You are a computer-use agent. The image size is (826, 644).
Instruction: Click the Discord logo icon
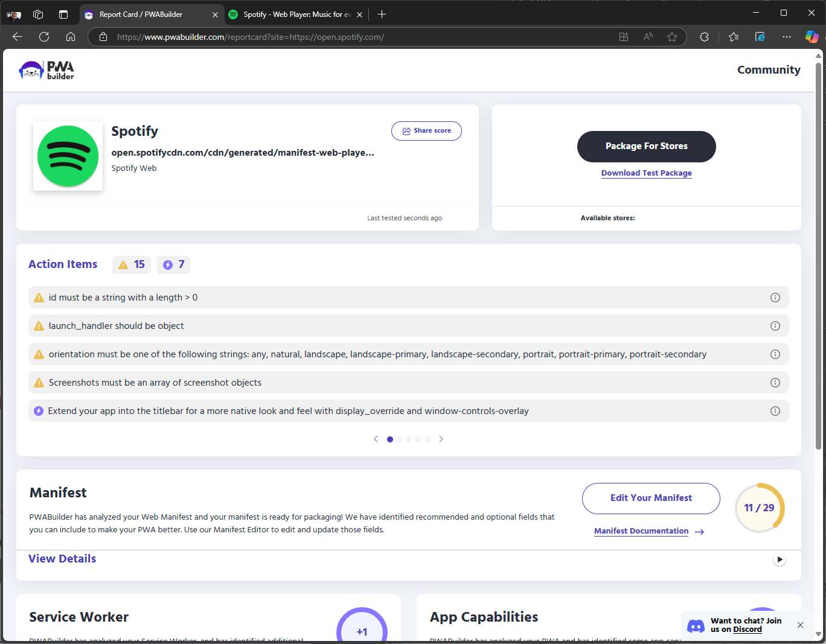696,626
